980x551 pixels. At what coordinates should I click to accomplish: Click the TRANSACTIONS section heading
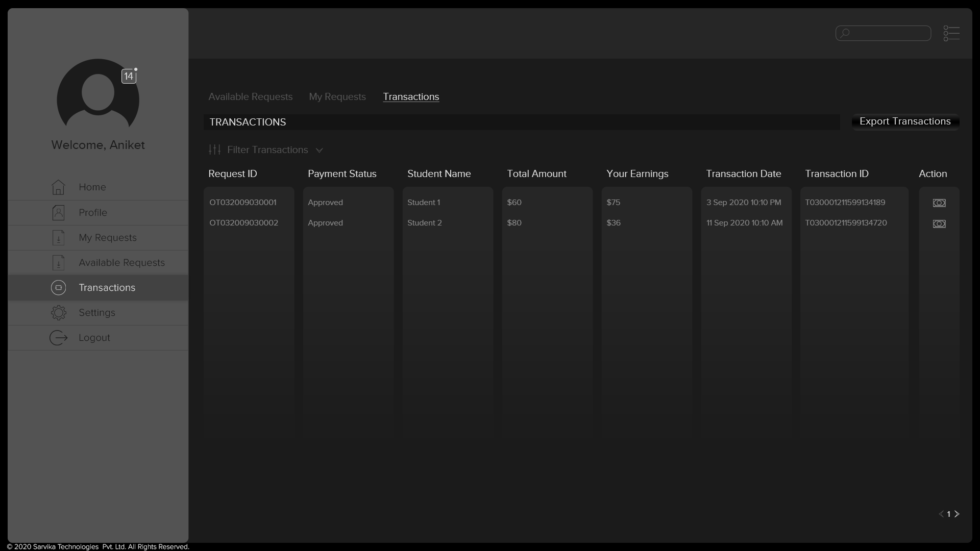(x=248, y=122)
